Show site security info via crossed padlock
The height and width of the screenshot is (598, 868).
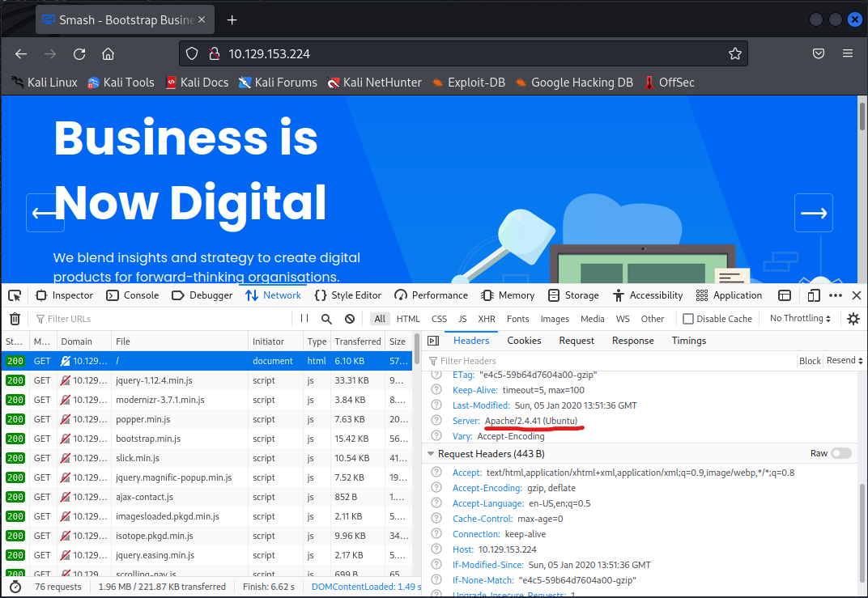[215, 53]
